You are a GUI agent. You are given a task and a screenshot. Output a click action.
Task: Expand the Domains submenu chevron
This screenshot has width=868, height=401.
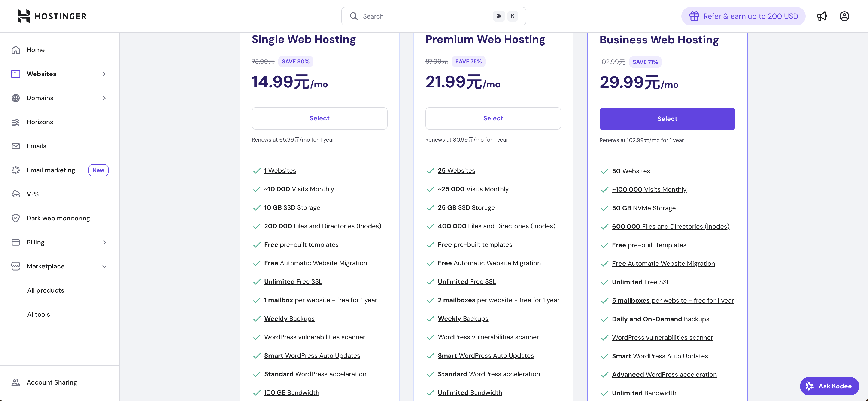pyautogui.click(x=104, y=98)
